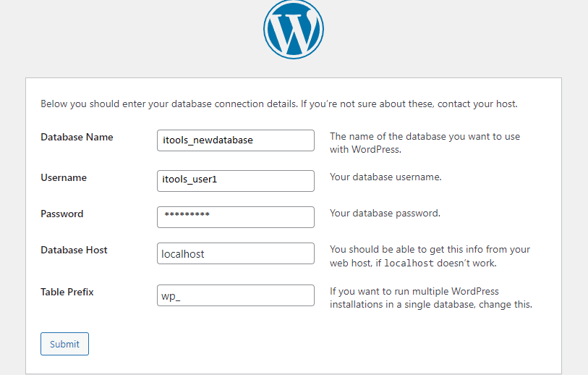The width and height of the screenshot is (588, 375).
Task: Click the 'Your database password.' hint
Action: point(385,214)
